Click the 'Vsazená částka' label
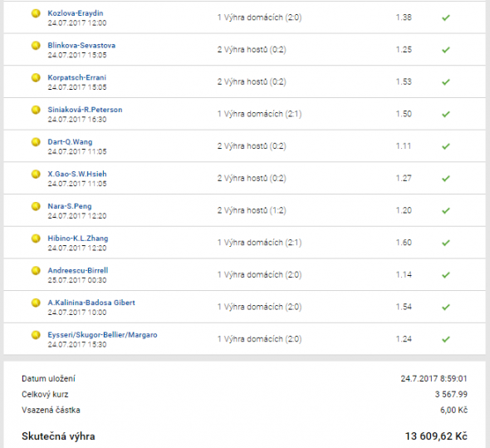490x448 pixels. tap(51, 410)
